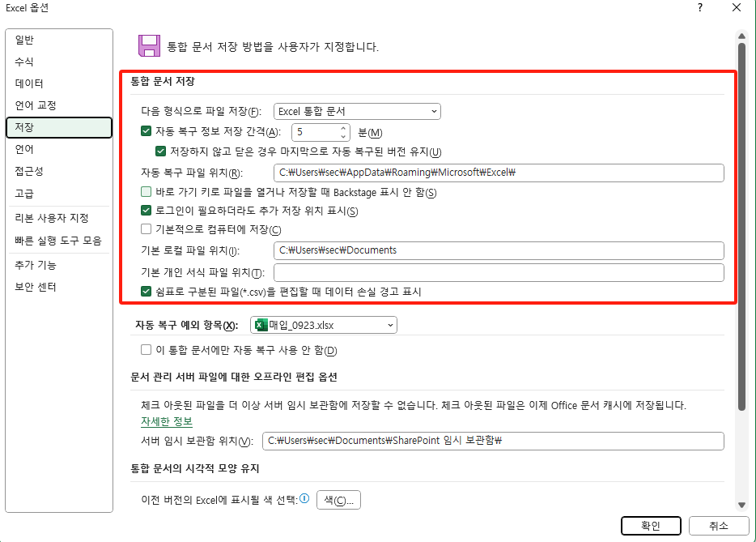Open the 자동 복구 예외 항목 workbook dropdown
756x542 pixels.
[x=324, y=325]
